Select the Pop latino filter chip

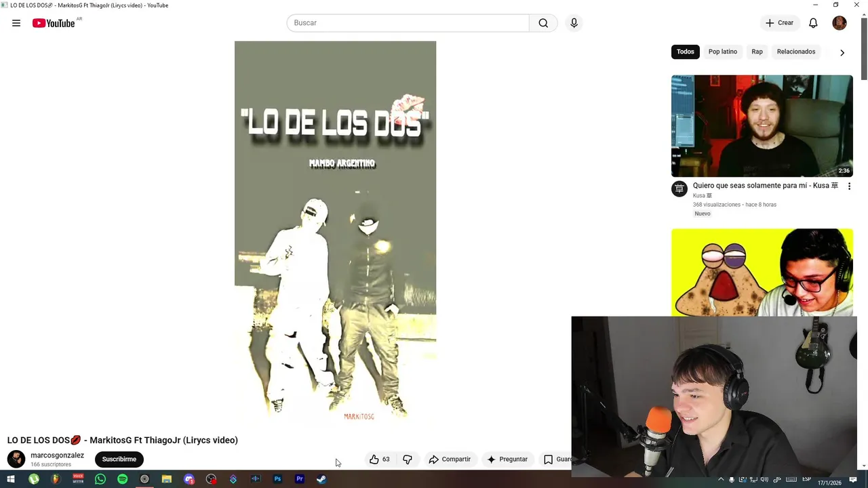[x=723, y=52]
